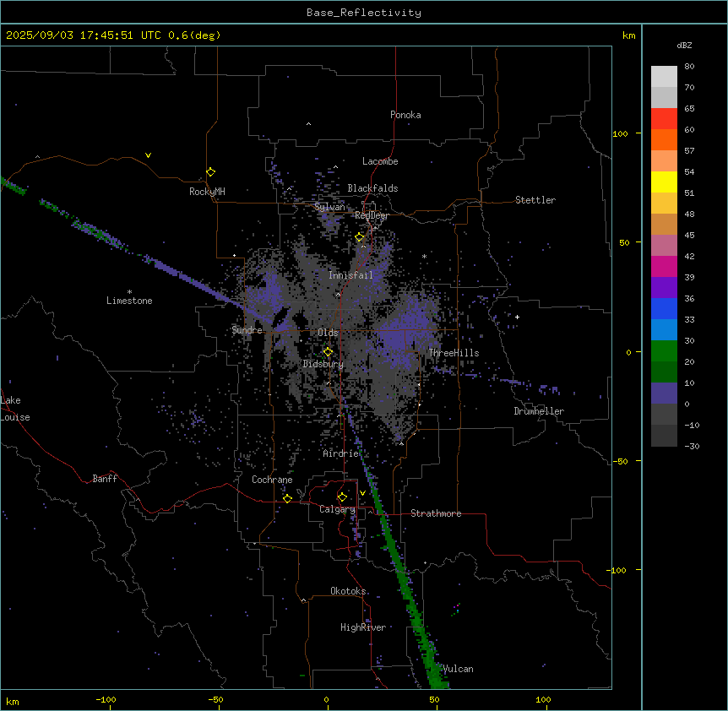This screenshot has width=728, height=711.
Task: Select the dark green 10-20 dBZ legend swatch
Action: [x=664, y=372]
